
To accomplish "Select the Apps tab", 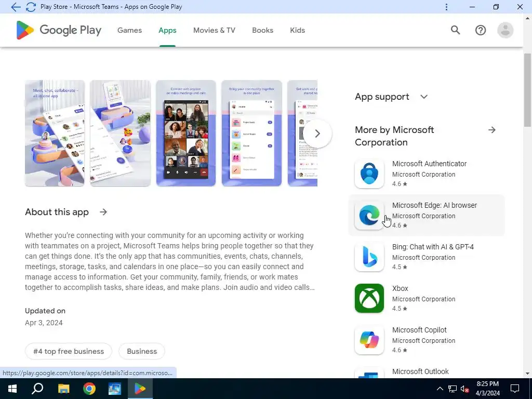I will 167,30.
